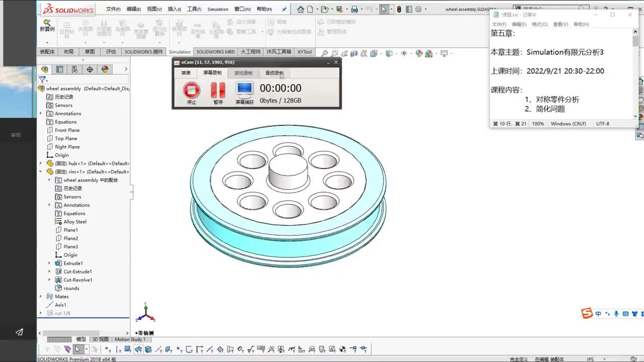
Task: Click the Open file icon
Action: tap(325, 9)
